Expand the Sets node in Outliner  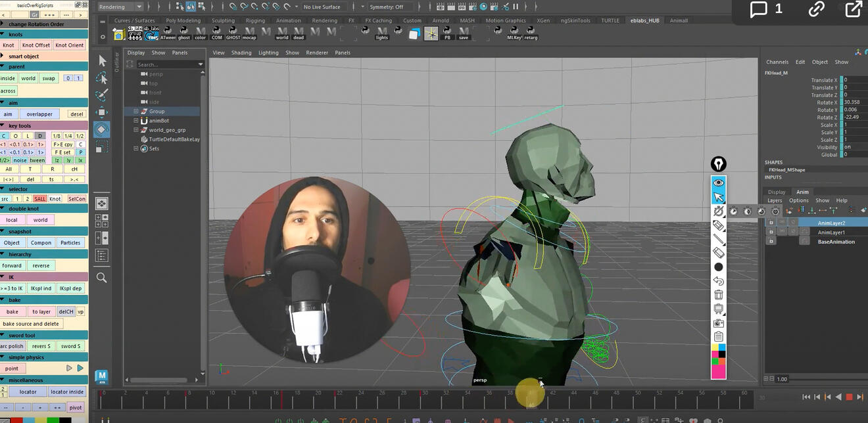pos(136,148)
